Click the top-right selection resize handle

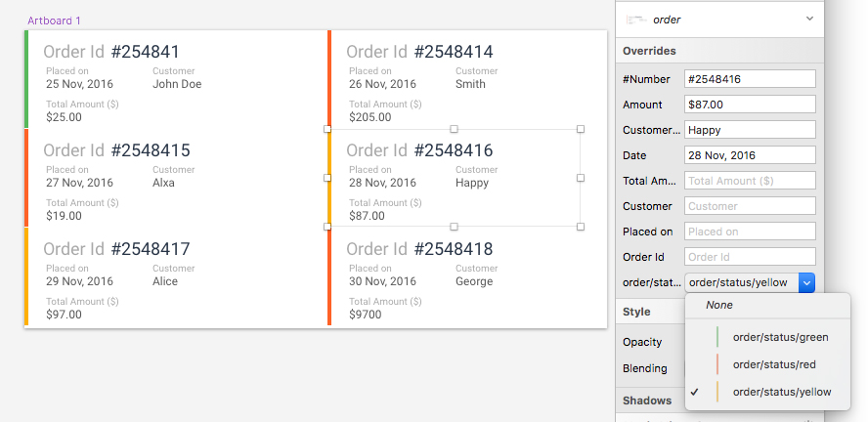(581, 129)
